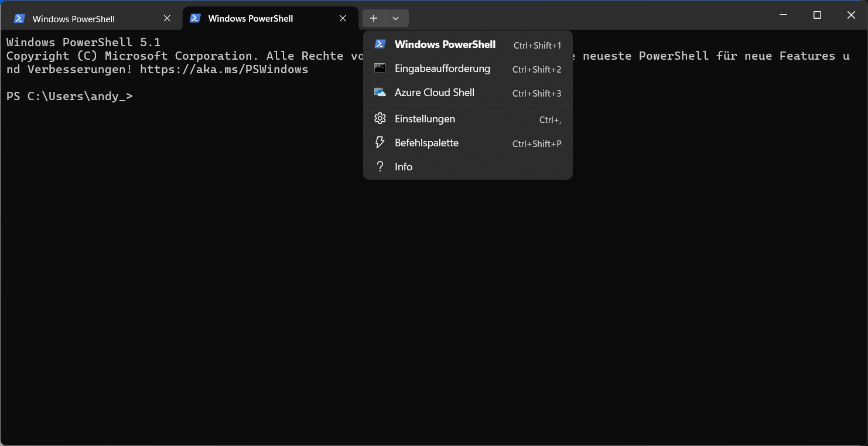The height and width of the screenshot is (446, 868).
Task: Click the plus icon to open new tab
Action: 374,18
